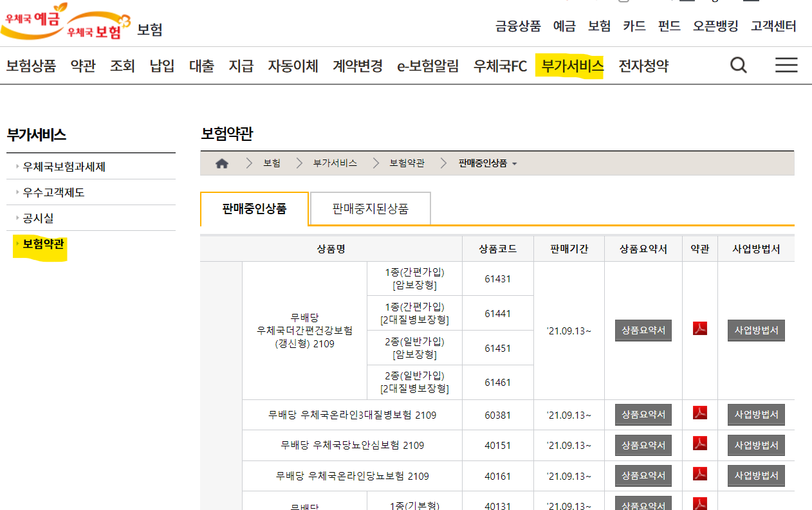Click product code 61461
812x510 pixels.
point(497,383)
